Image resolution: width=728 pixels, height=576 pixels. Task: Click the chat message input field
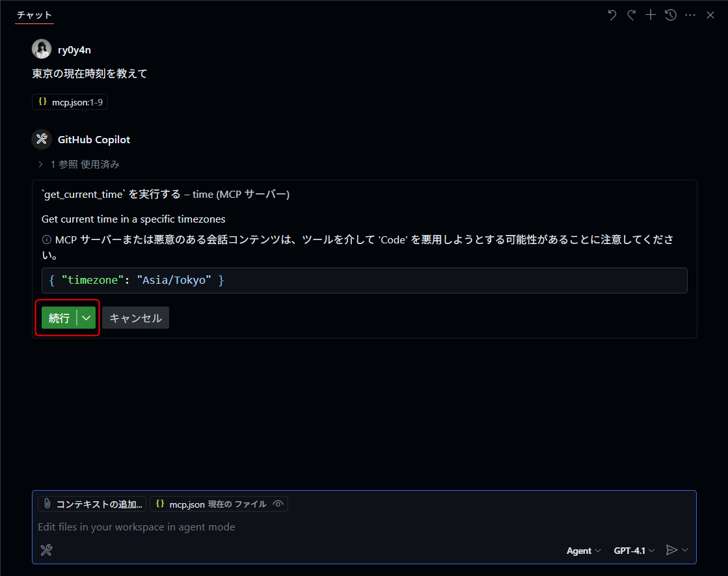[x=364, y=527]
